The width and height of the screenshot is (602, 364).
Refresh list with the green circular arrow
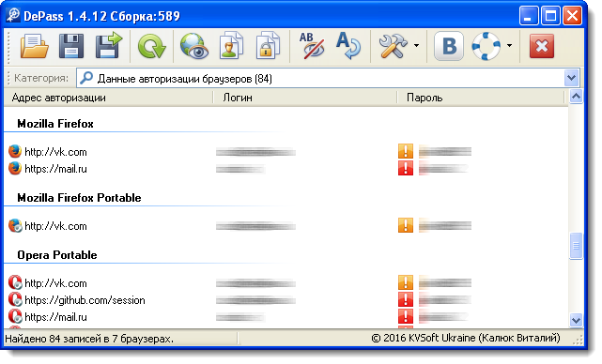pyautogui.click(x=151, y=46)
